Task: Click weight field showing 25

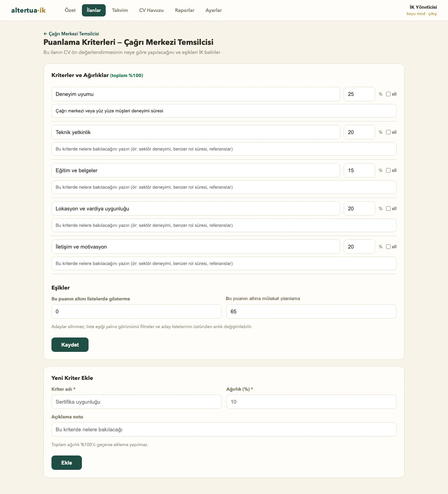Action: point(359,94)
